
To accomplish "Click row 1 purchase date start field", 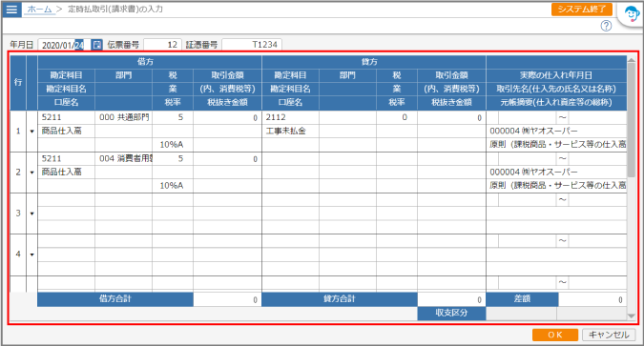I will 528,117.
